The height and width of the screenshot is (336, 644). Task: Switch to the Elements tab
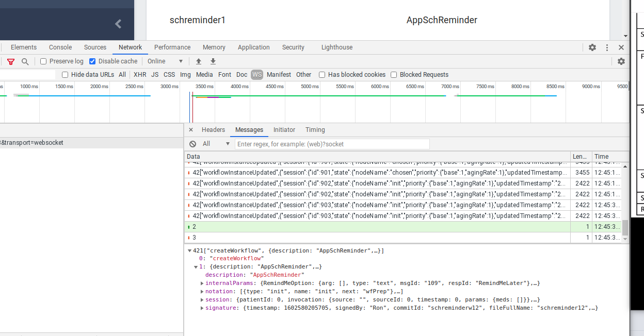[x=24, y=47]
